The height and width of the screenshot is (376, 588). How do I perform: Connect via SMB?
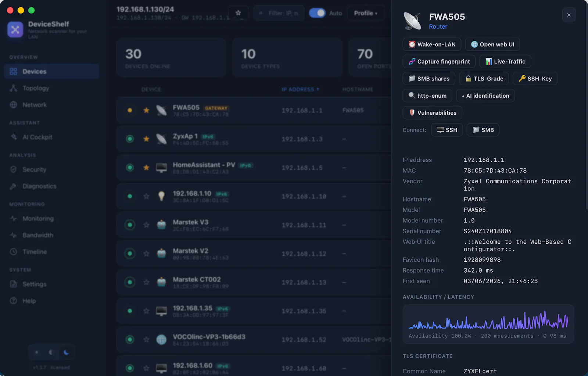coord(483,130)
